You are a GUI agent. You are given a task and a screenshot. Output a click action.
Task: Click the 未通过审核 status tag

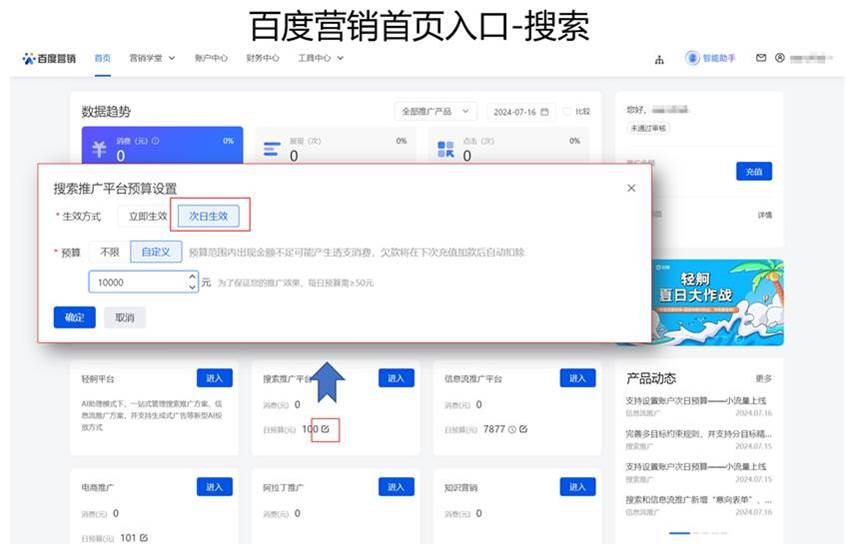point(648,128)
